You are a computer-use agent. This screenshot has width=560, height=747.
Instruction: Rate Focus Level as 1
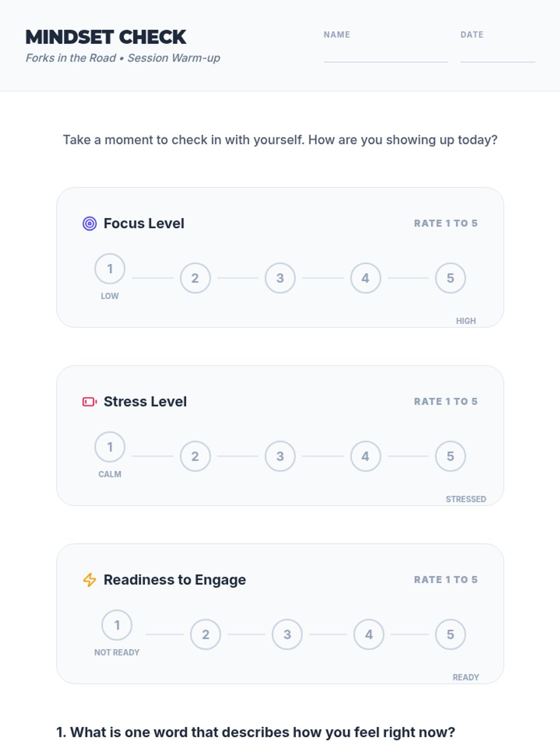110,269
